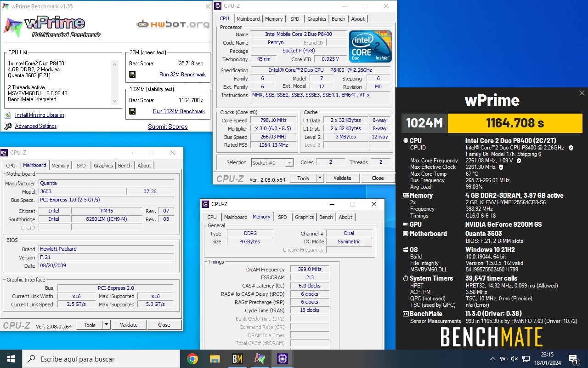Click Validate in CPU-Z Mainboard window
This screenshot has height=368, width=588.
[x=129, y=325]
